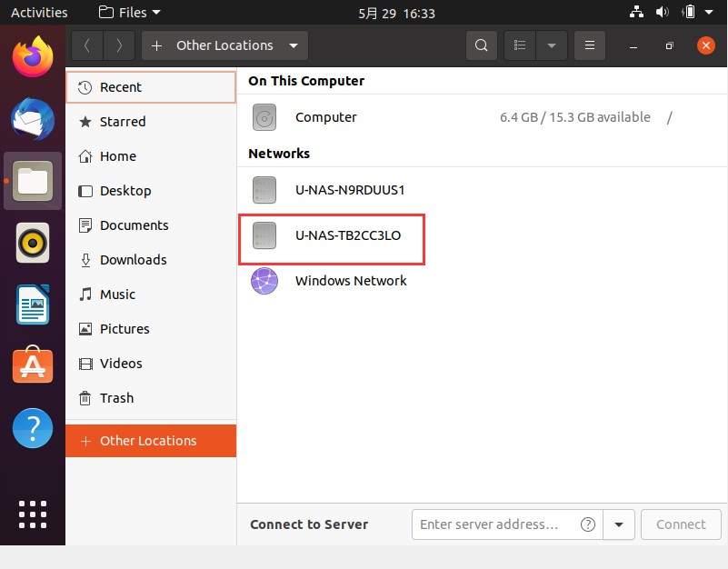Click the search magnifier icon in toolbar

click(482, 45)
